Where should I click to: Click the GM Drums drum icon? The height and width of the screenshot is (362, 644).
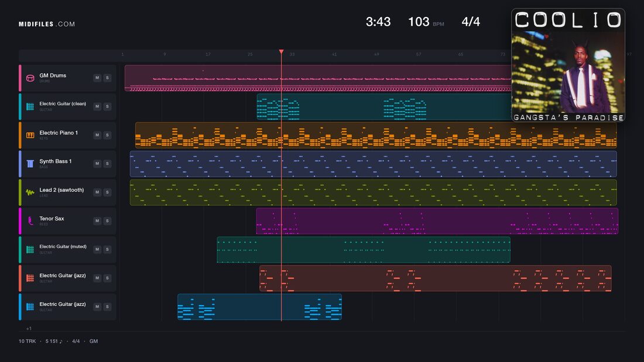coord(30,78)
